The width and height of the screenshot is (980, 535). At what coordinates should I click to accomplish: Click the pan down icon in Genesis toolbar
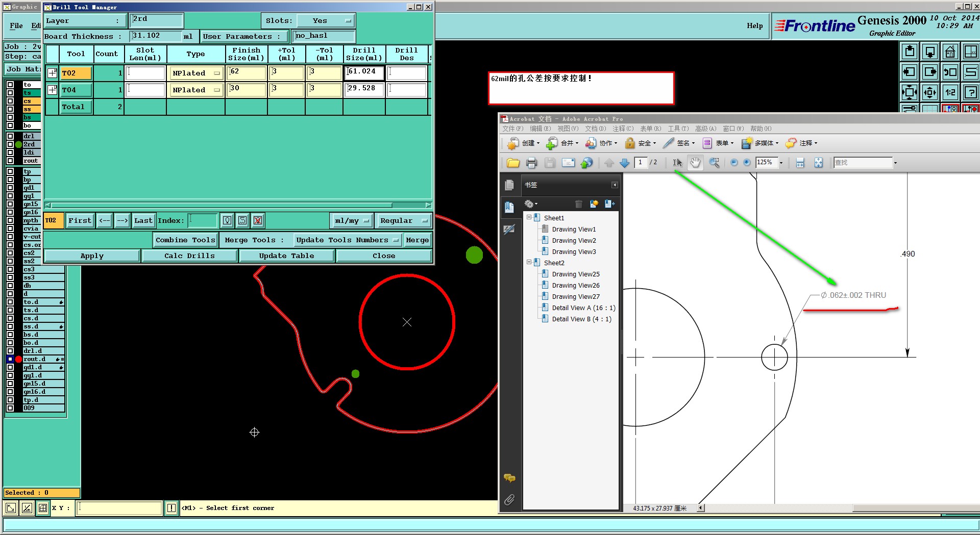coord(930,52)
